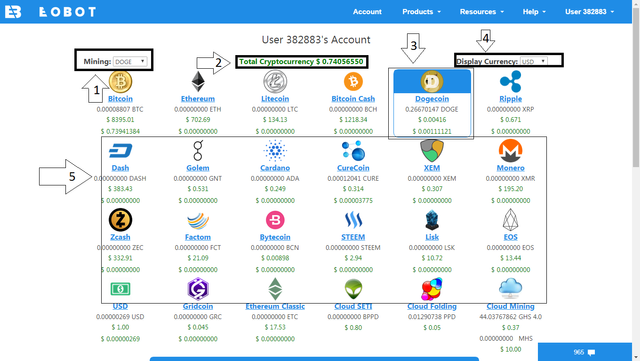
Task: Open the USD link
Action: (x=120, y=306)
